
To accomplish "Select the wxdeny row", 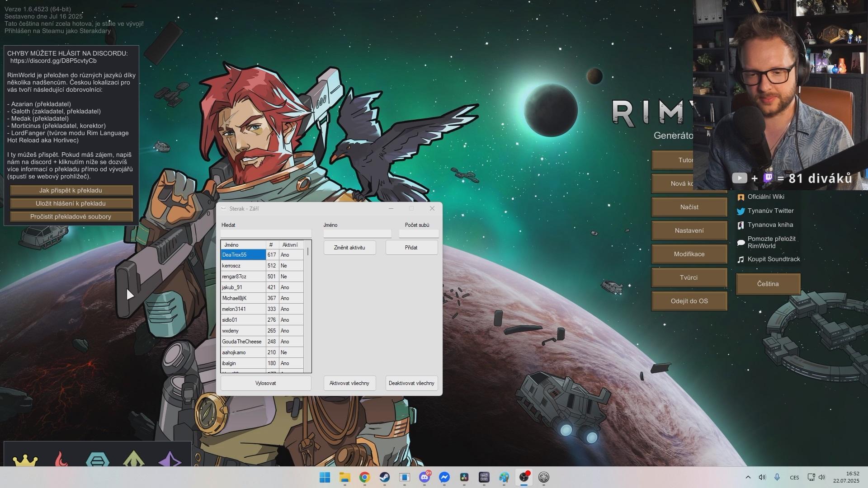I will [x=262, y=331].
